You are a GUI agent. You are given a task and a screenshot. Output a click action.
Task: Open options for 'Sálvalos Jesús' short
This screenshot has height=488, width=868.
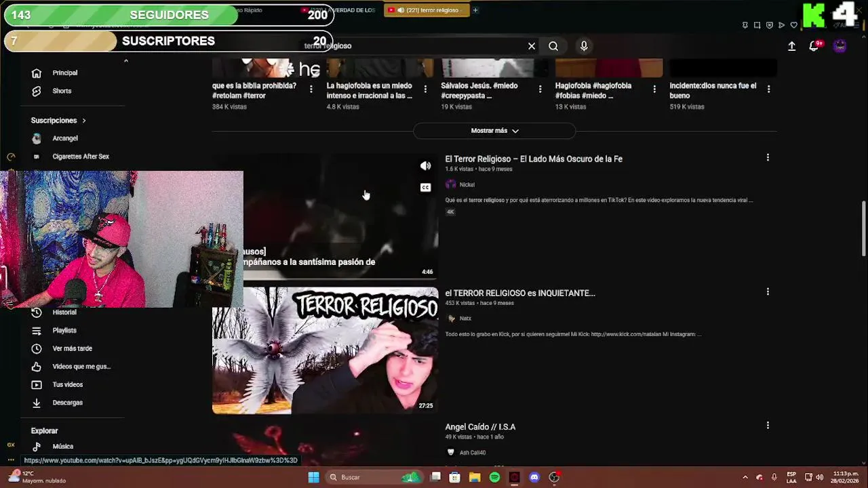[x=540, y=89]
